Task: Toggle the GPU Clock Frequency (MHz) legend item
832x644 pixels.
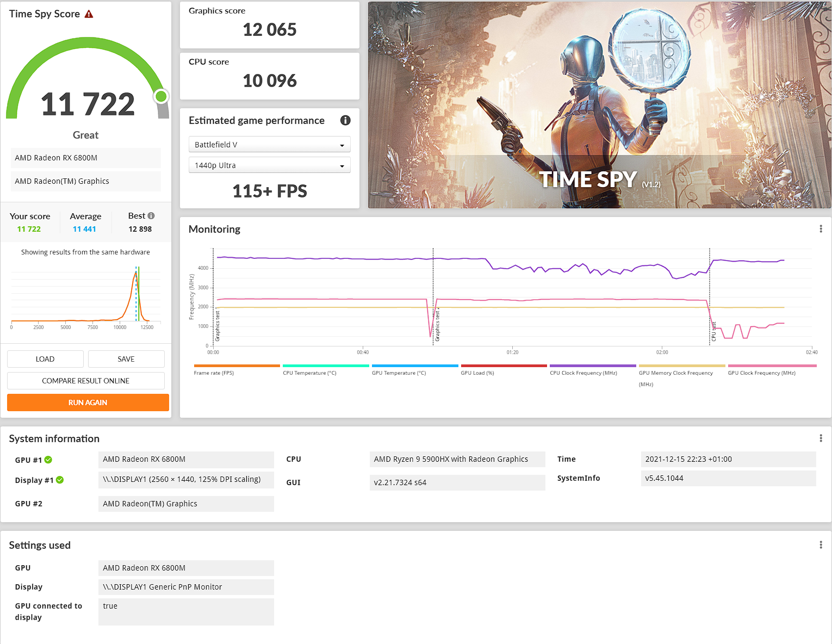Action: click(x=772, y=370)
